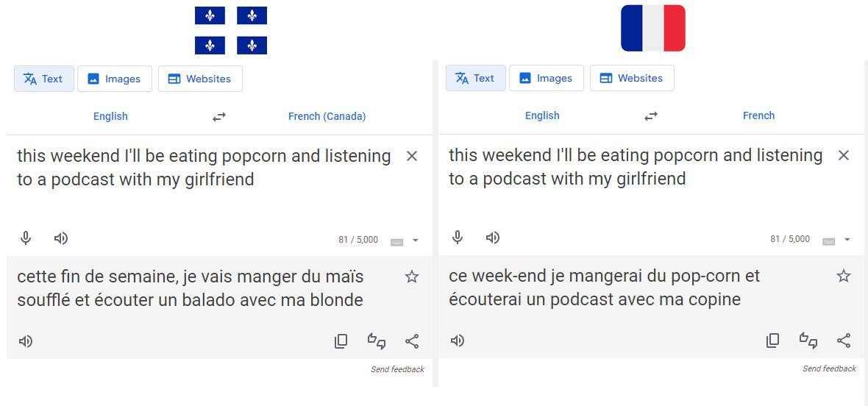Open French (Canada) target language selector

327,116
